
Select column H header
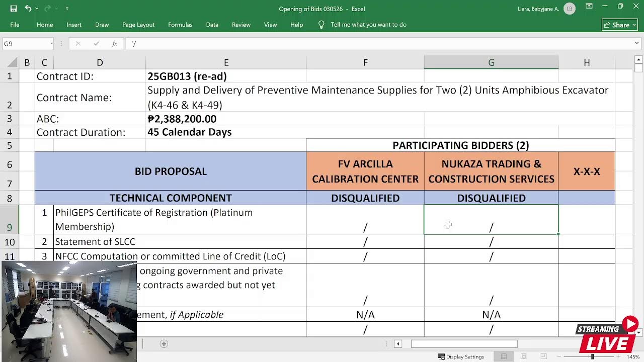tap(587, 62)
